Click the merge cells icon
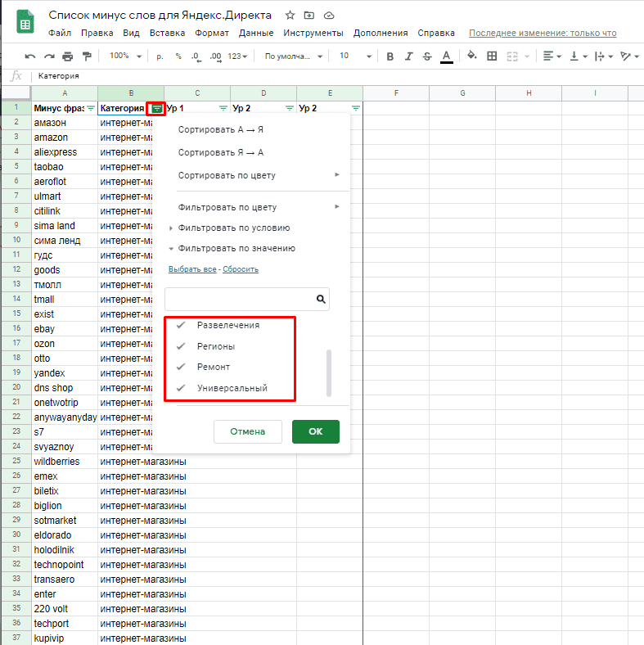Screen dimensions: 644x645 [512, 56]
